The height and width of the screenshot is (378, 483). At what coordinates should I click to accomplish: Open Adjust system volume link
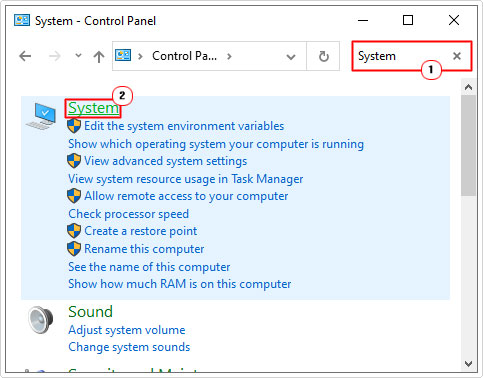127,330
